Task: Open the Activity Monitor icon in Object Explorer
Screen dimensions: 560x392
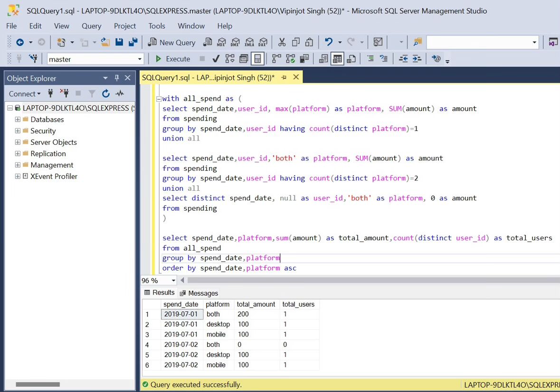Action: 120,93
